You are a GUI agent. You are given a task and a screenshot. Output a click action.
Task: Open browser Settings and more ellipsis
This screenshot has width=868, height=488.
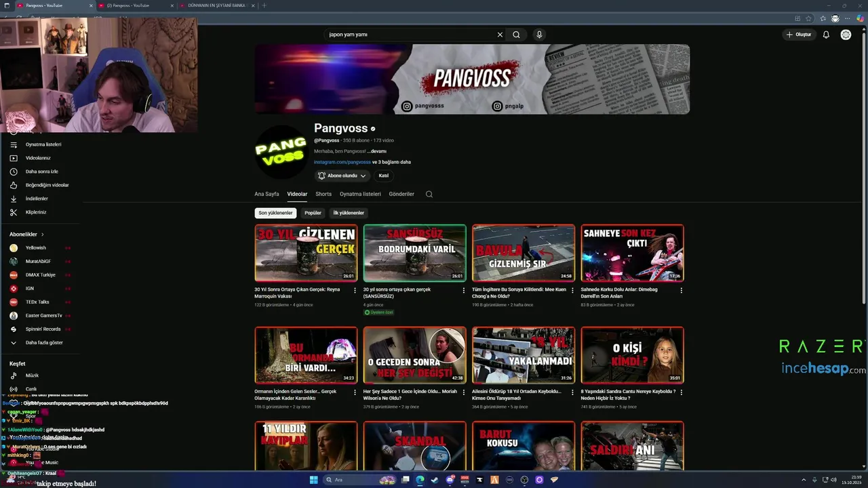point(848,18)
